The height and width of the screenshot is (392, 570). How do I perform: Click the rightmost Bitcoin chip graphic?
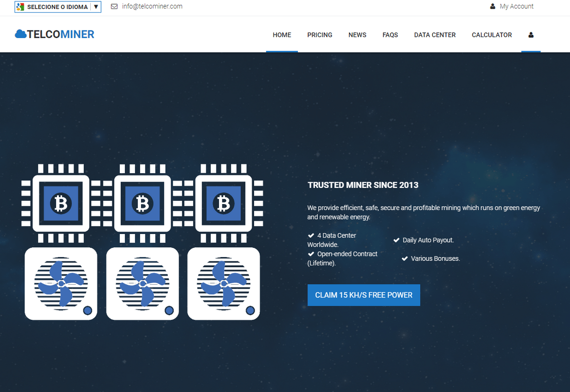[x=224, y=204]
